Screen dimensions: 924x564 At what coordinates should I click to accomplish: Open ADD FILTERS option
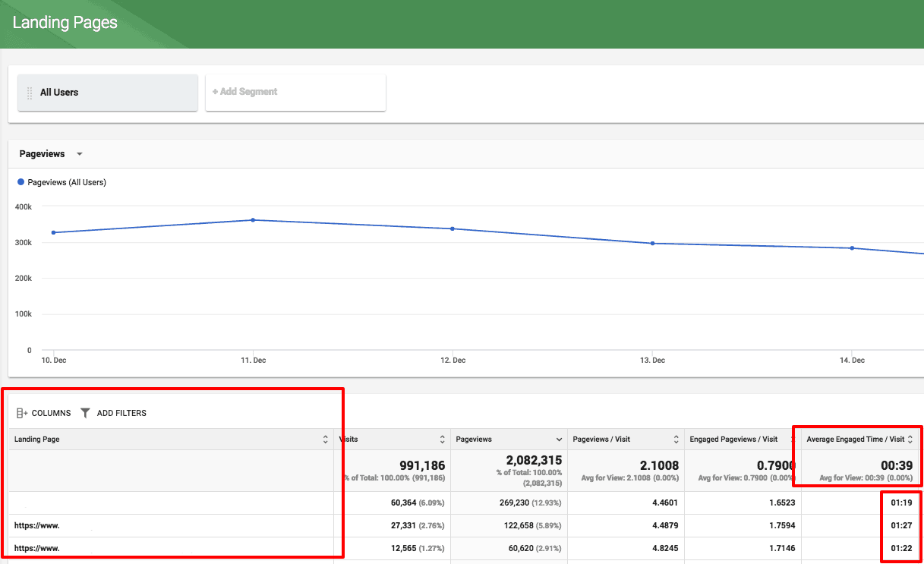coord(113,413)
